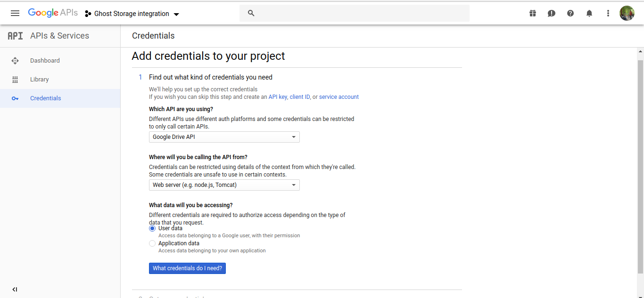Click the API key link
The width and height of the screenshot is (644, 298).
[277, 97]
